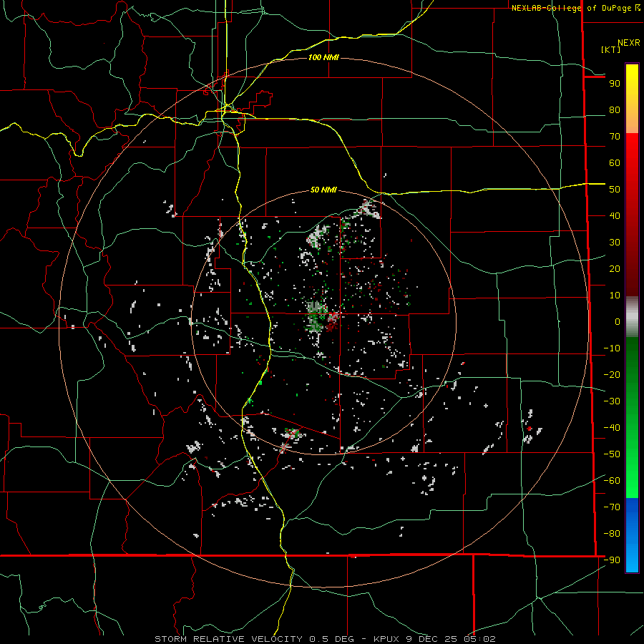This screenshot has height=644, width=644.
Task: Select the 80 value on velocity scale
Action: tap(615, 110)
